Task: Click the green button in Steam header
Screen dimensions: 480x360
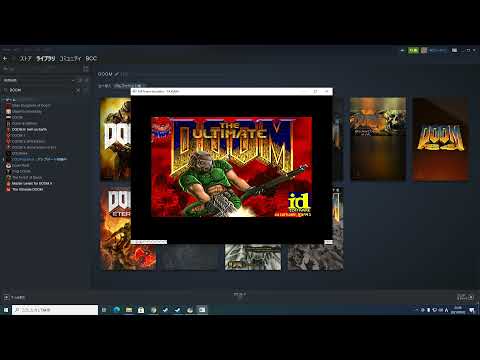Action: pos(413,50)
